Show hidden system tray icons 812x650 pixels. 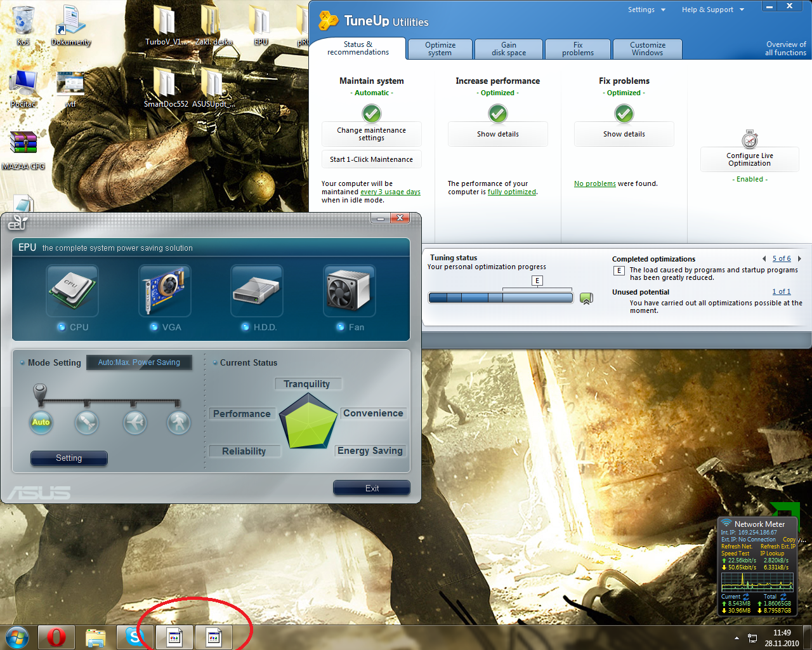click(737, 638)
